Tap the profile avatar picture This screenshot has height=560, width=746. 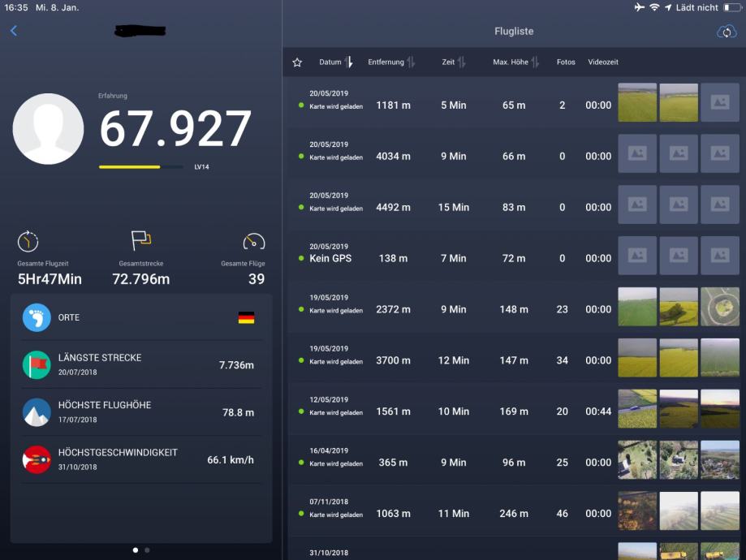click(x=48, y=129)
